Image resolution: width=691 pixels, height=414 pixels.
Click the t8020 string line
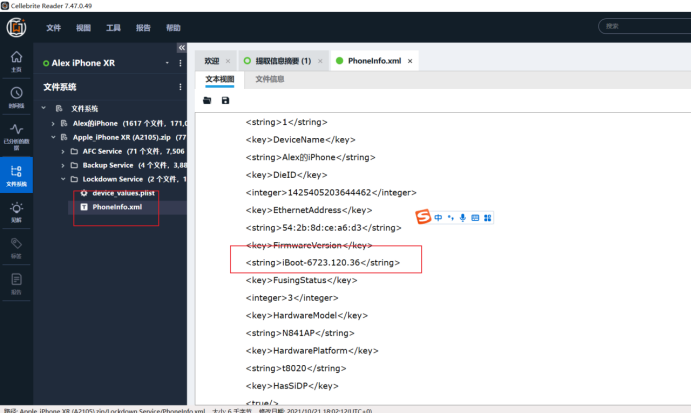[x=296, y=368]
